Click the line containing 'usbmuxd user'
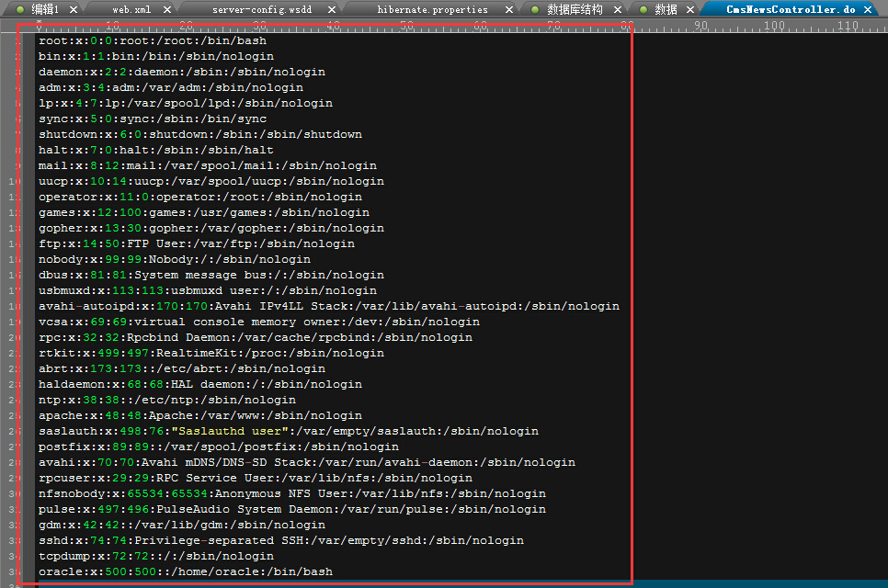 point(207,291)
